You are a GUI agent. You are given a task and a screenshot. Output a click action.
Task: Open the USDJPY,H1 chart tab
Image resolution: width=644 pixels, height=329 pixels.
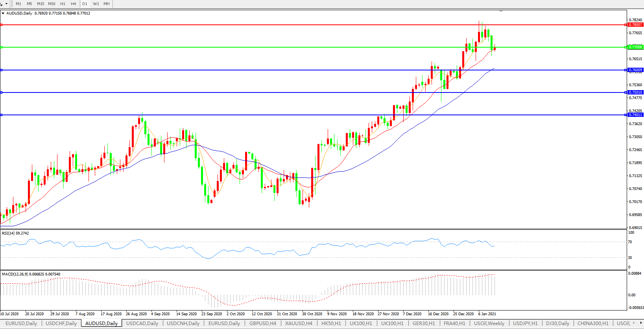coord(525,323)
